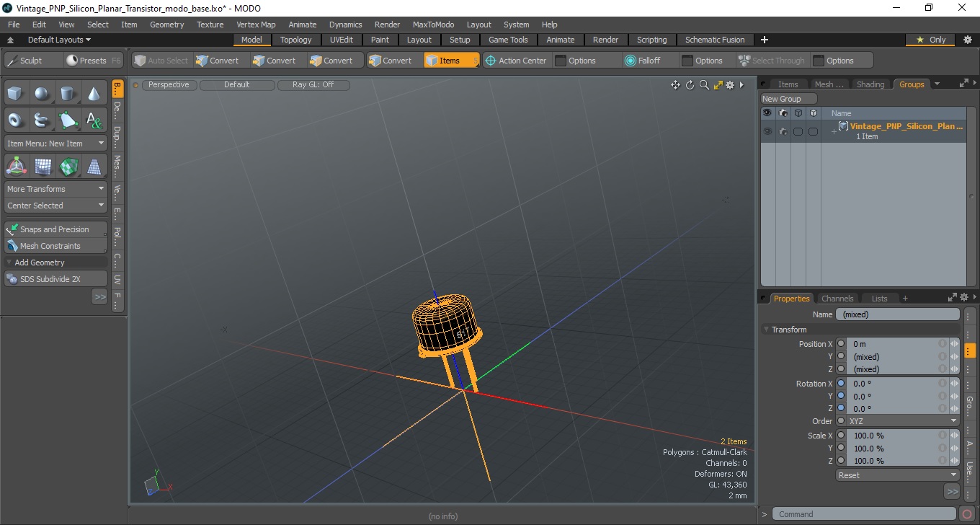Click the SDS Subdivide 2X button

pyautogui.click(x=55, y=279)
